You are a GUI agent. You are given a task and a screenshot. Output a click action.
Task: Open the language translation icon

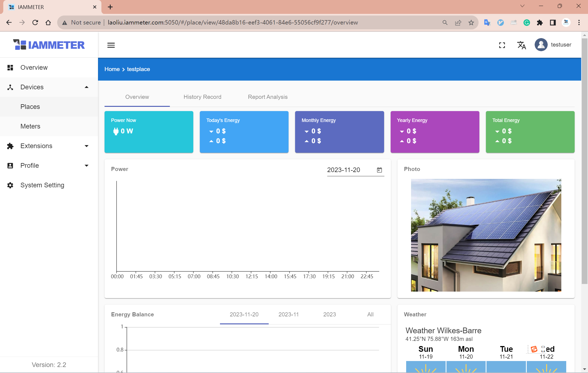pyautogui.click(x=521, y=45)
